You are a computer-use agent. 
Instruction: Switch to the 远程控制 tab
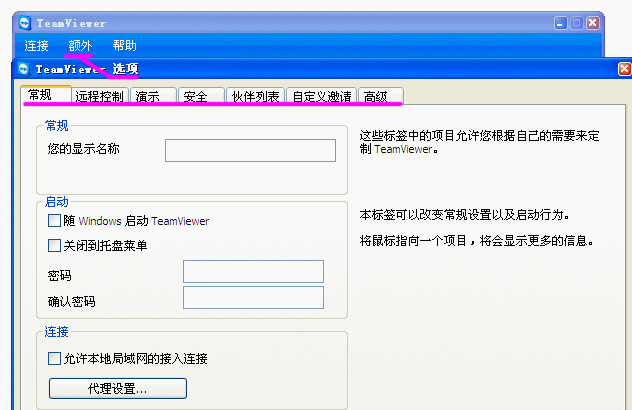(x=100, y=96)
